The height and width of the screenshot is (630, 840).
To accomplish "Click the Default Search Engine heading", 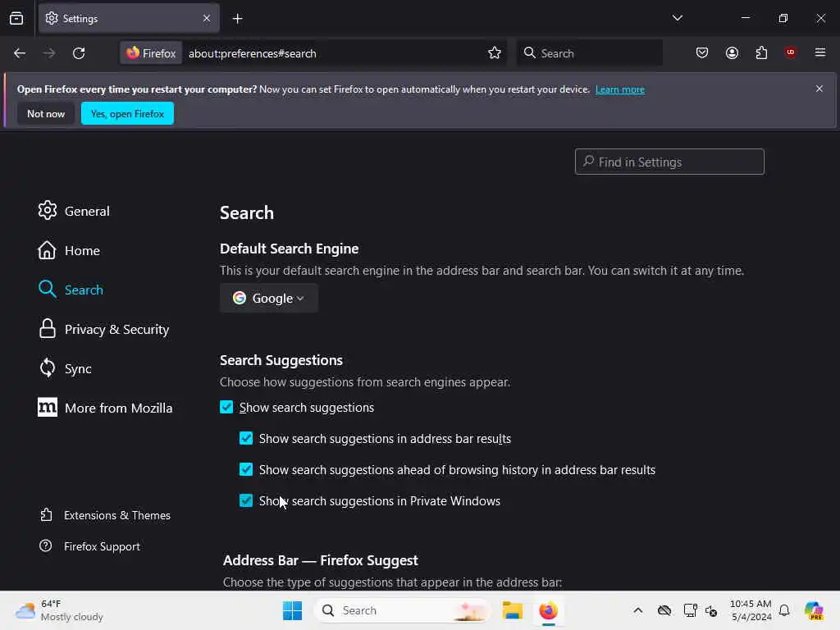I will point(289,249).
